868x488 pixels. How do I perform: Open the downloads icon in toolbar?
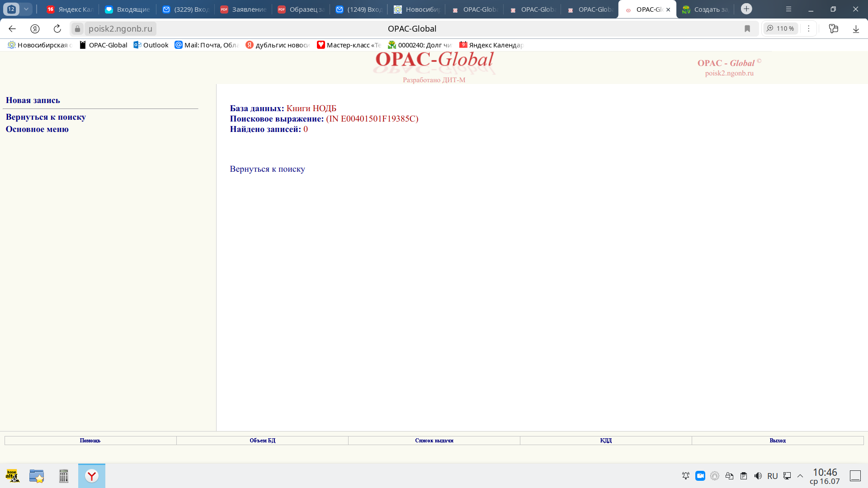pos(856,28)
